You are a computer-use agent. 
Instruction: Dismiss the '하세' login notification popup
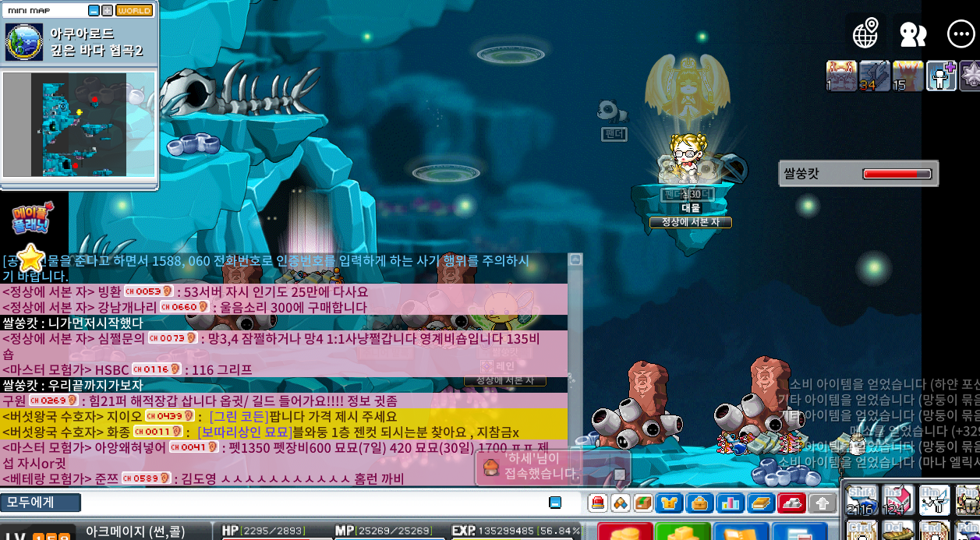point(620,474)
